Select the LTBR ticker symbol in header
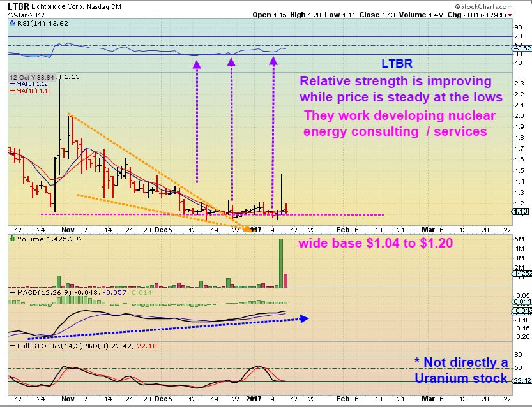This screenshot has height=407, width=532. click(18, 6)
